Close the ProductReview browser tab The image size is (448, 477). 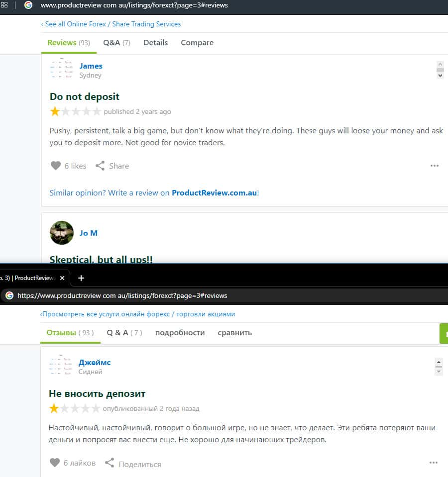62,278
